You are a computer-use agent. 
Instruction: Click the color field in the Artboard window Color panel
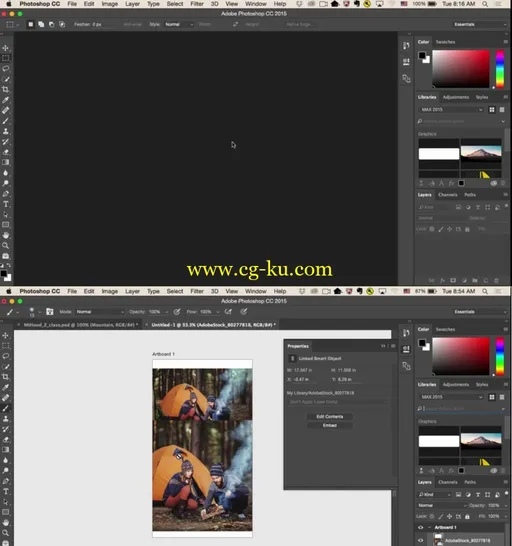coord(461,356)
